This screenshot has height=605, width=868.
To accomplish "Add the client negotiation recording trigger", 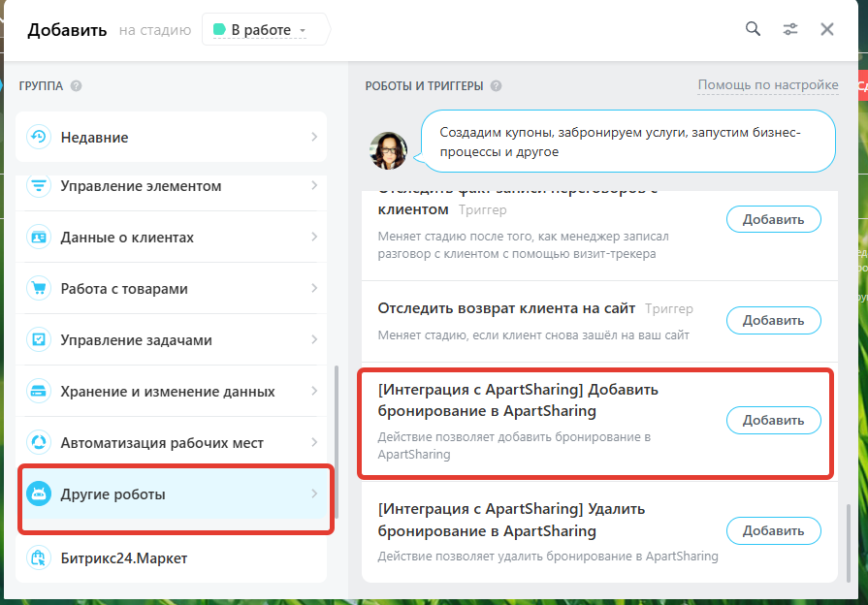I will pyautogui.click(x=773, y=219).
